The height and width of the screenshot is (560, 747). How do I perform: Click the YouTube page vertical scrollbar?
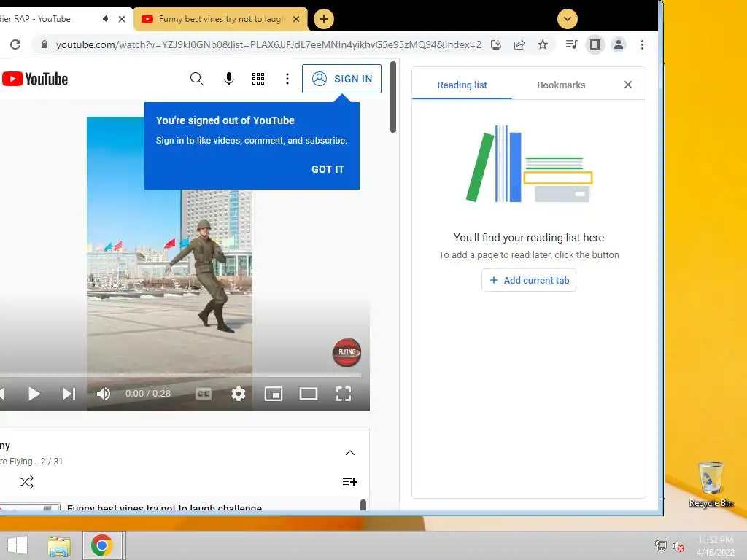click(393, 97)
